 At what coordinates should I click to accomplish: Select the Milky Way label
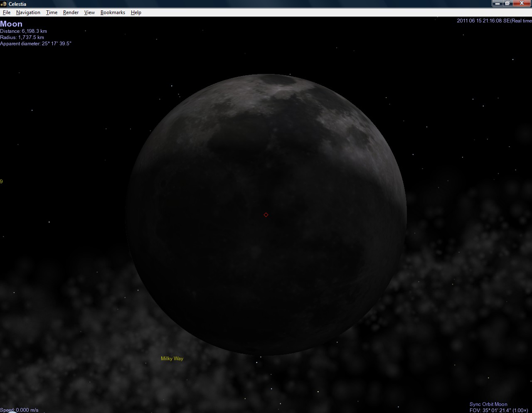pyautogui.click(x=172, y=359)
